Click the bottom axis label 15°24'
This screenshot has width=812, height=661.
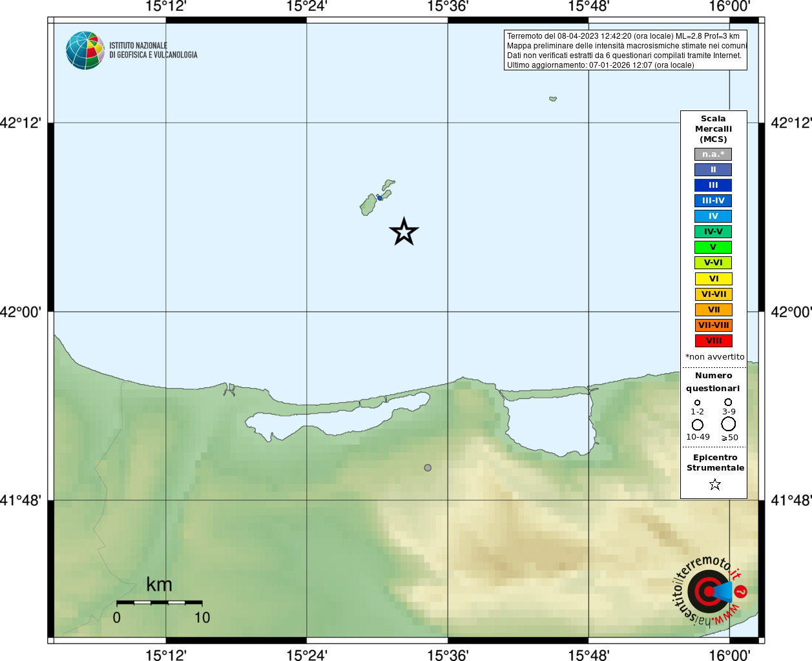307,655
